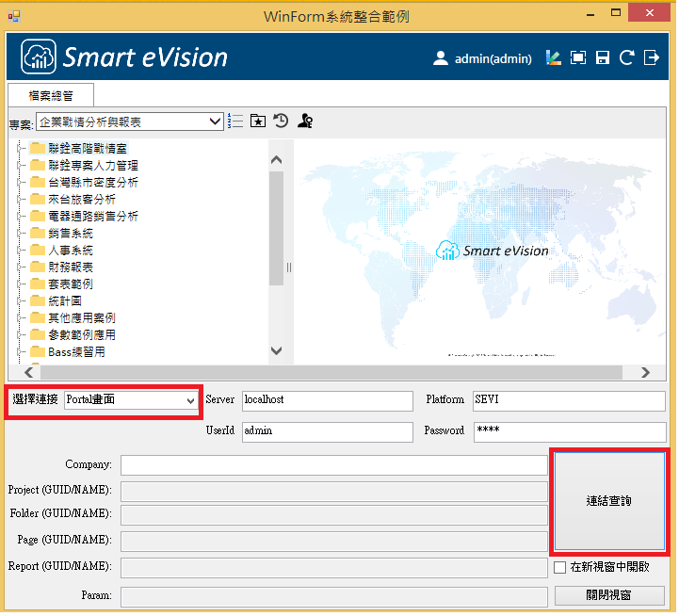Click the UserId input field
Screen dimensions: 679x616
click(x=329, y=433)
